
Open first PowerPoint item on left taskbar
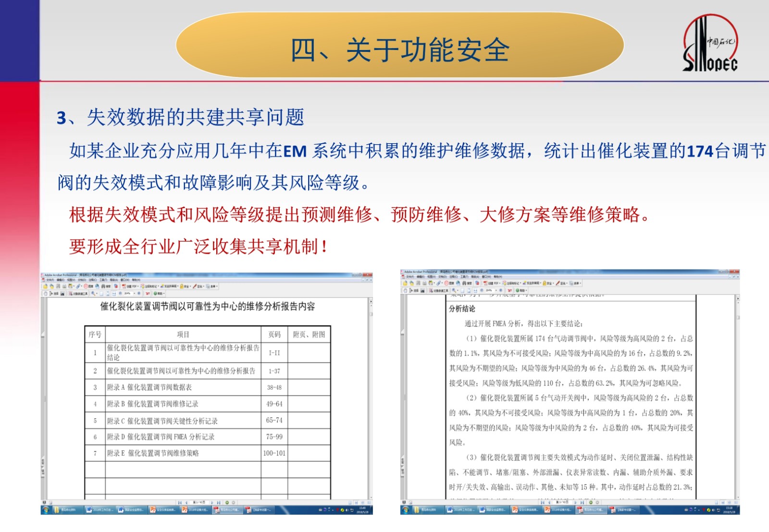pos(163,509)
